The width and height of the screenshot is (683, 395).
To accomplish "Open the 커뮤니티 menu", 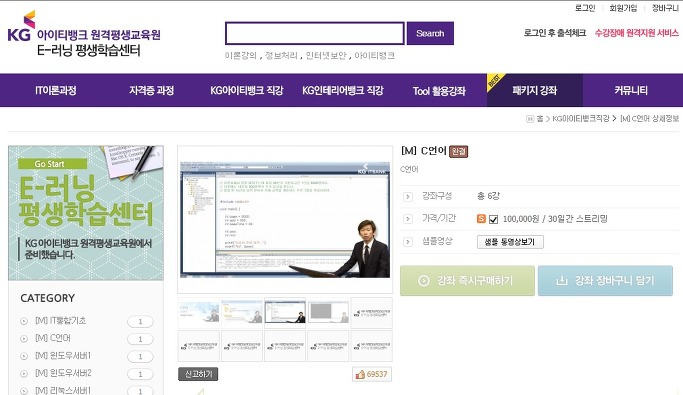I will pyautogui.click(x=631, y=90).
